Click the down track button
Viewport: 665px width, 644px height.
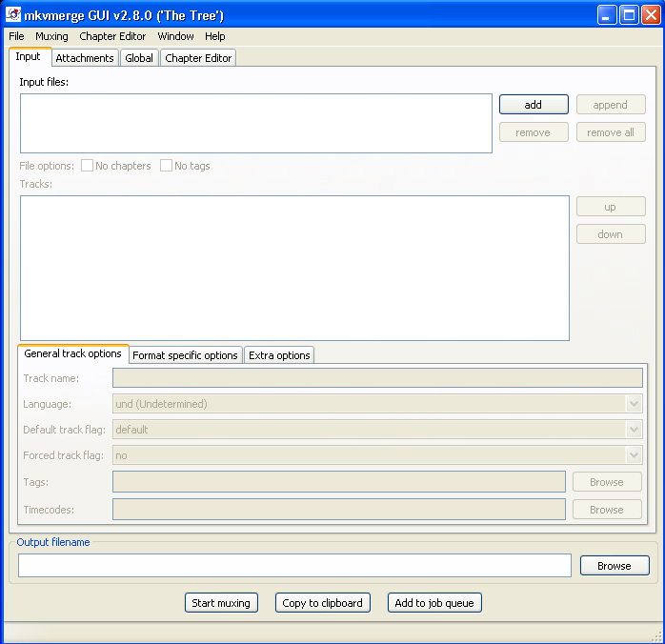(611, 234)
